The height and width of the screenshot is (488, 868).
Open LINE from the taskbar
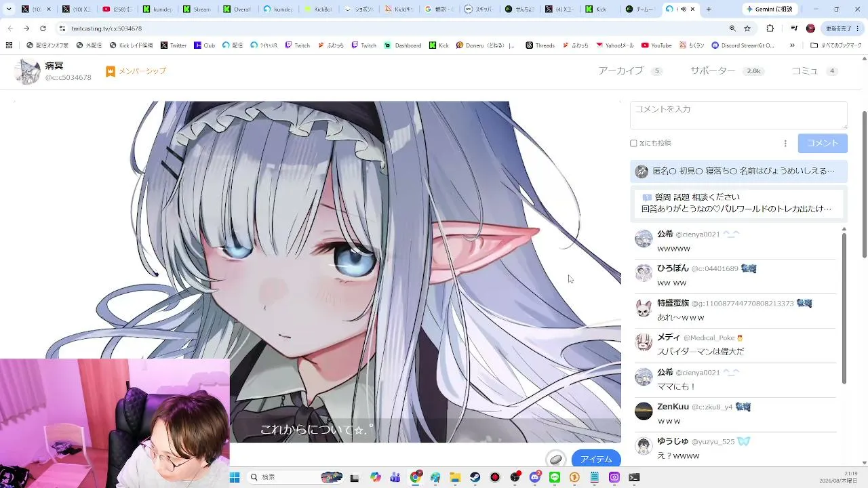click(555, 477)
